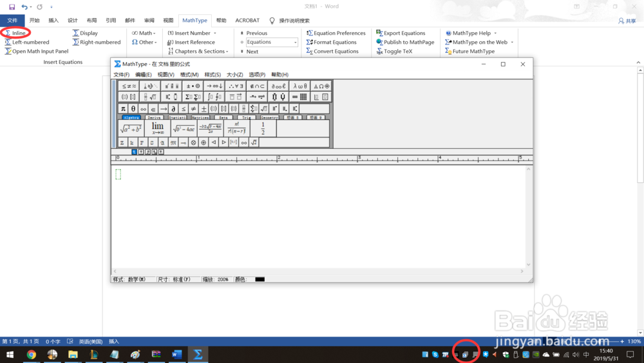The width and height of the screenshot is (644, 363).
Task: Open MathType 编辑(E) menu
Action: [x=143, y=74]
